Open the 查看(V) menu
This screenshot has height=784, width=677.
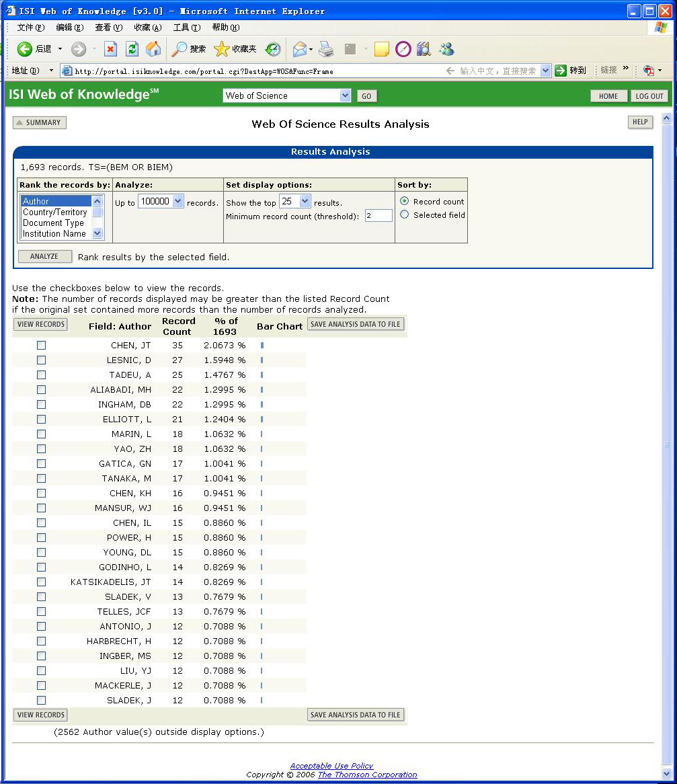point(108,28)
